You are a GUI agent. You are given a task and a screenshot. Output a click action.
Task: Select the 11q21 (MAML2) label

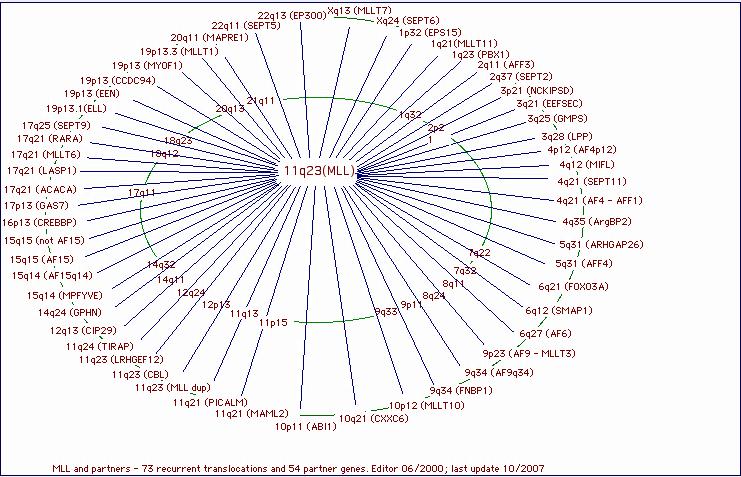click(x=251, y=414)
